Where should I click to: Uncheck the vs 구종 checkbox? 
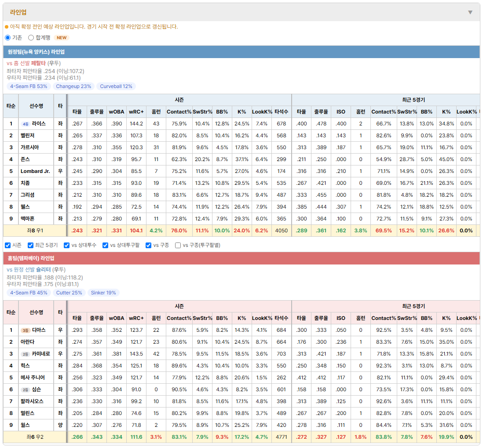coord(149,245)
